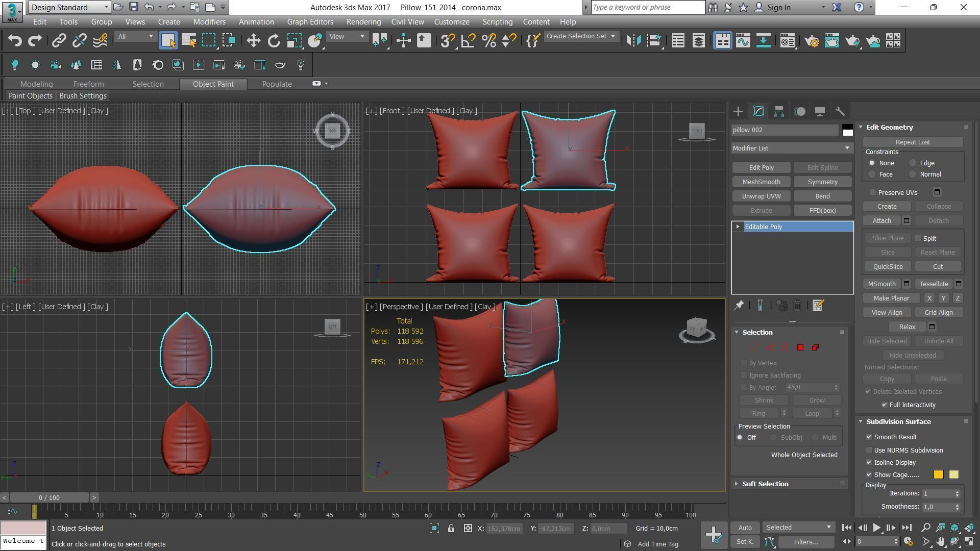
Task: Click the Make Planar button
Action: 891,298
